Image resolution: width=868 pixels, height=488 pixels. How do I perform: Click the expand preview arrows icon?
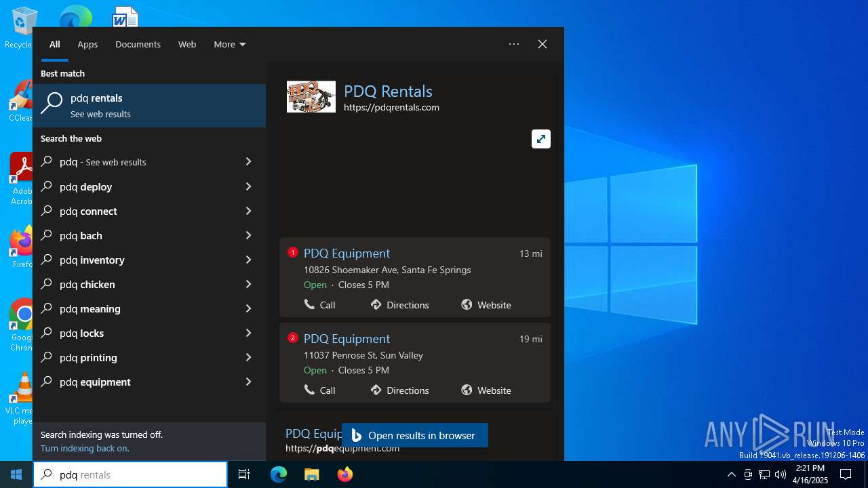(541, 139)
